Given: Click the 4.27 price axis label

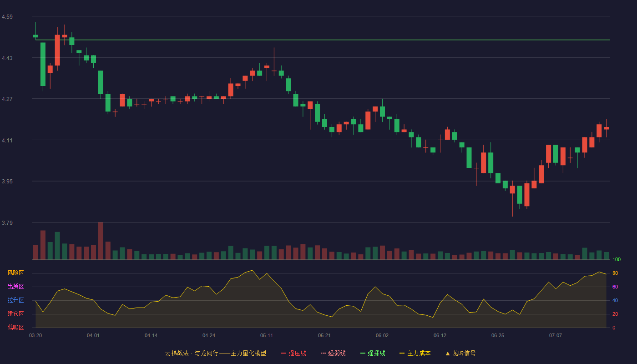Looking at the screenshot, I should click(x=7, y=99).
